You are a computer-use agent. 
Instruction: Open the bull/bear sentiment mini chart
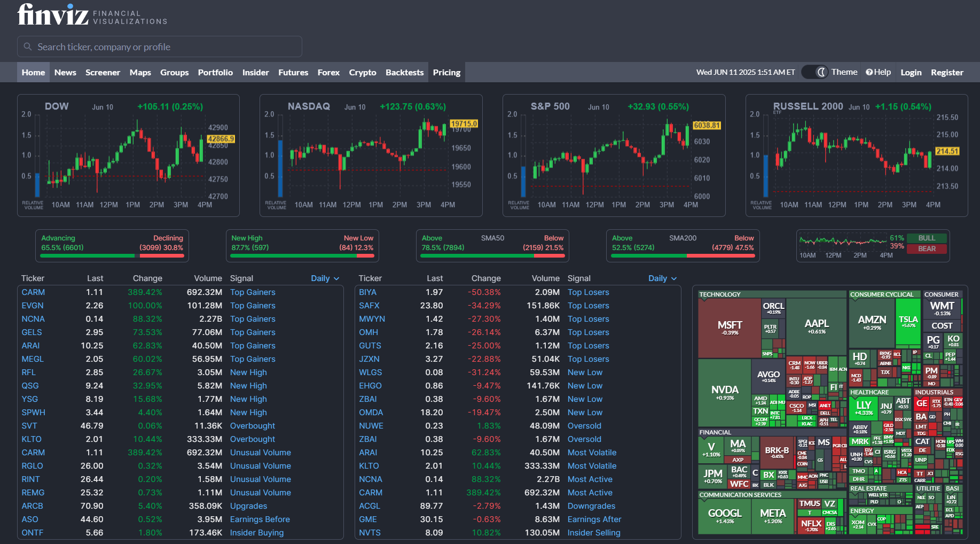(842, 246)
